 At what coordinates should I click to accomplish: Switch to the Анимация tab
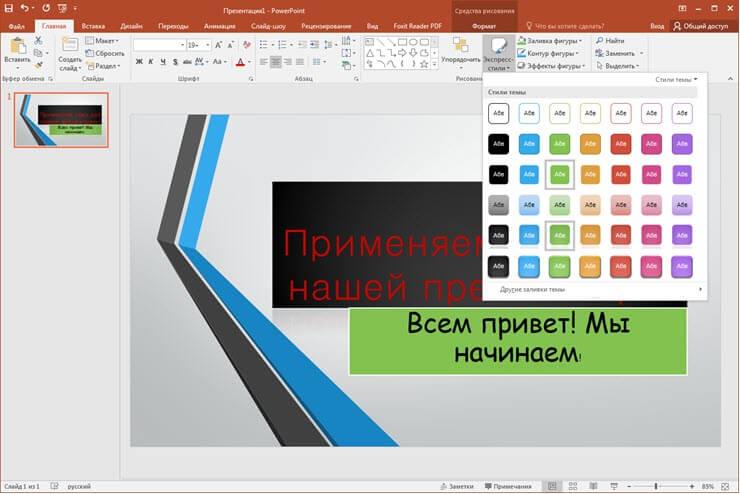pos(219,26)
